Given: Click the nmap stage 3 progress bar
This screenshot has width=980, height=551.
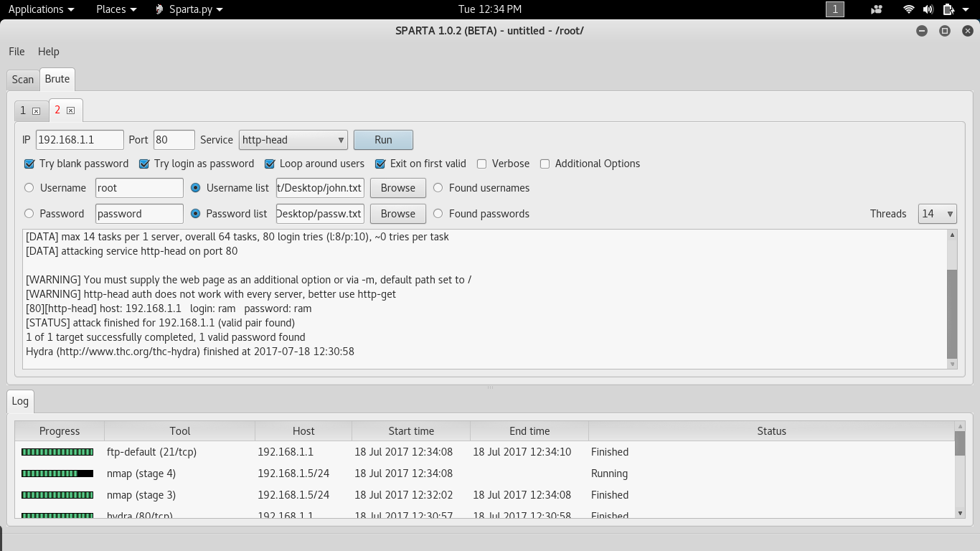Looking at the screenshot, I should click(x=57, y=495).
